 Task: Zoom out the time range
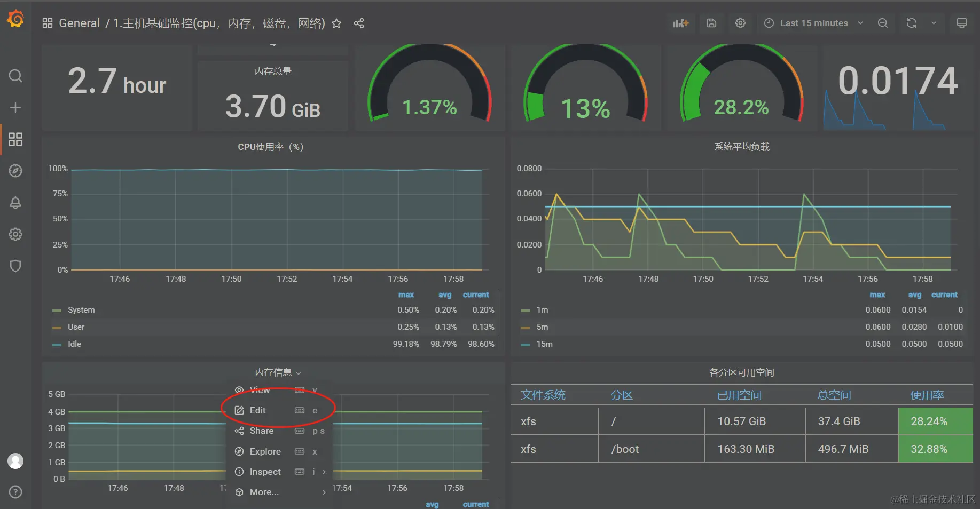click(883, 23)
